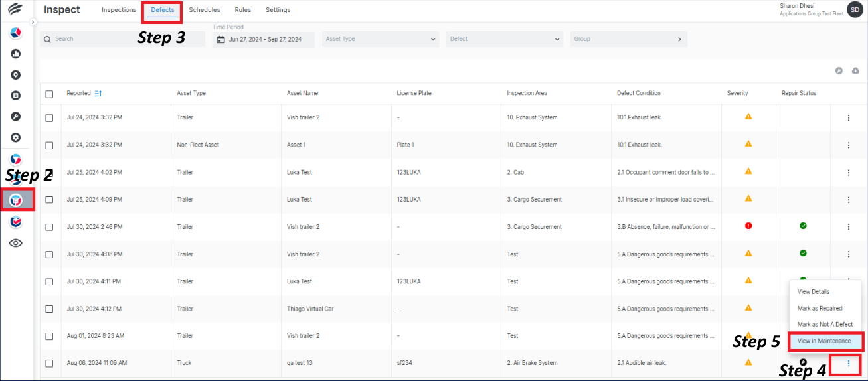Expand the left navigation sidebar

[x=33, y=22]
